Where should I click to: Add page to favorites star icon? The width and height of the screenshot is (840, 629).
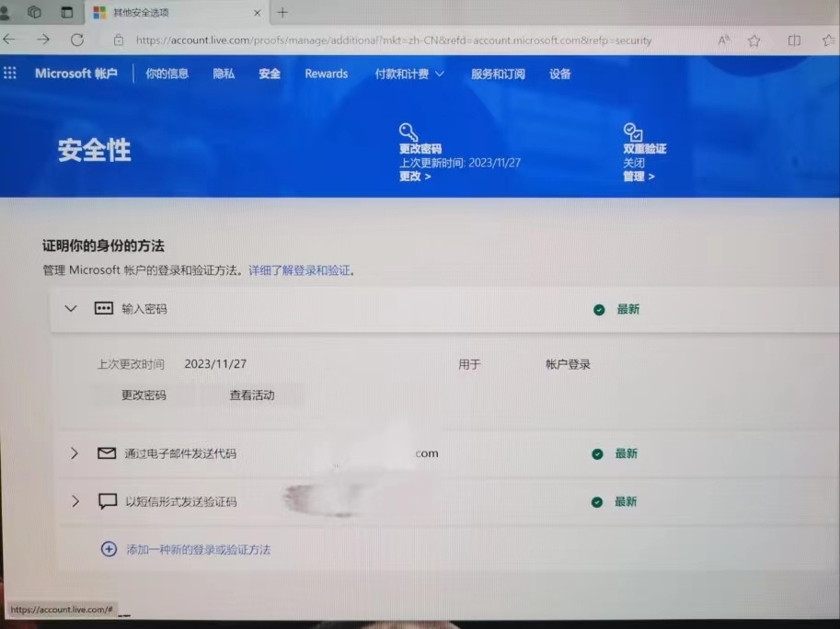[x=754, y=40]
